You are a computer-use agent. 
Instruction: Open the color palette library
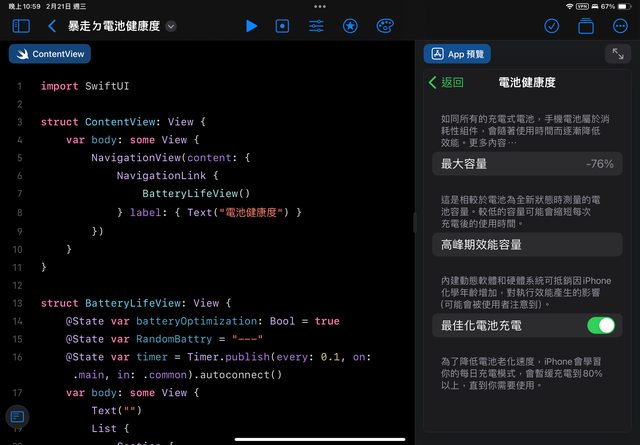(384, 26)
